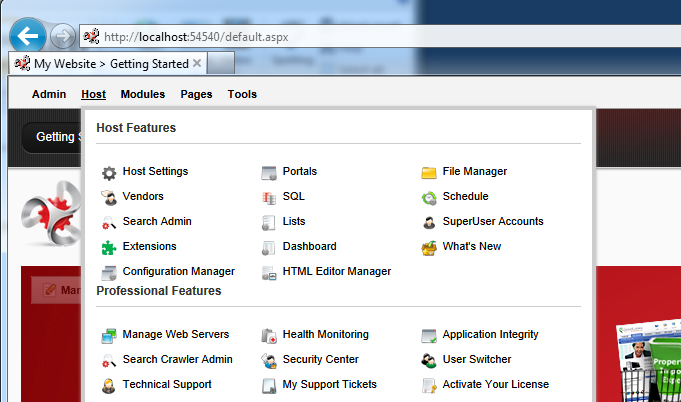This screenshot has height=402, width=681.
Task: Open the Schedule link
Action: (466, 196)
